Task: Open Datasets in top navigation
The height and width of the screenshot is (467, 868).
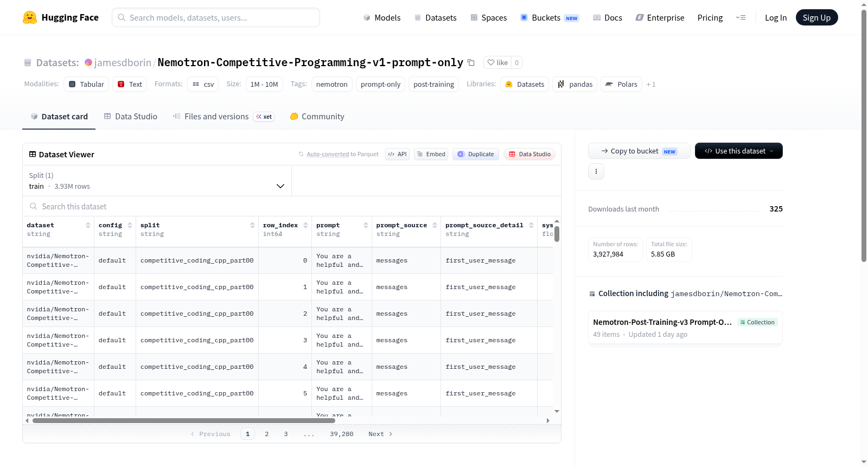Action: point(436,18)
